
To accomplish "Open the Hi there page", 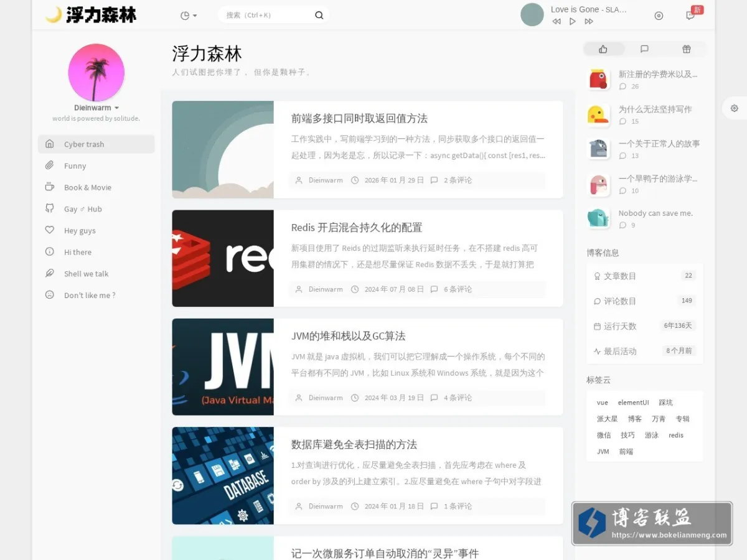I will point(96,252).
